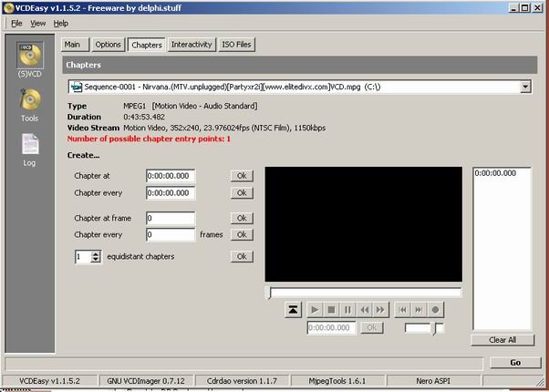
Task: Click the play button under the preview
Action: pyautogui.click(x=315, y=310)
